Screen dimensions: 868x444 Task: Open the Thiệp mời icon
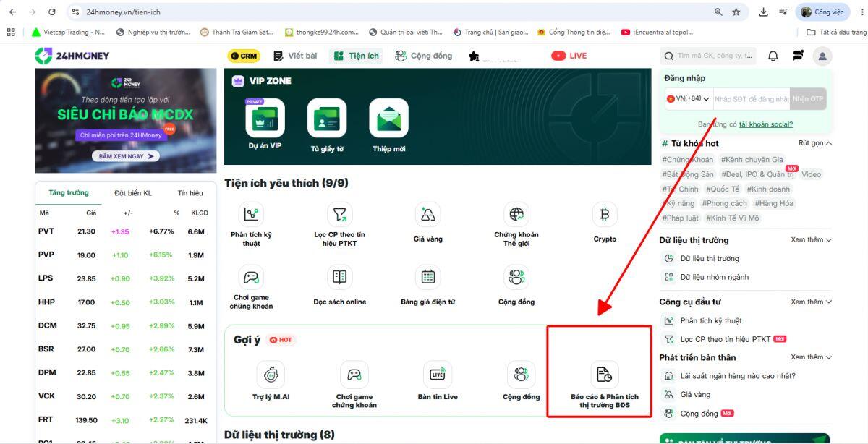tap(389, 118)
